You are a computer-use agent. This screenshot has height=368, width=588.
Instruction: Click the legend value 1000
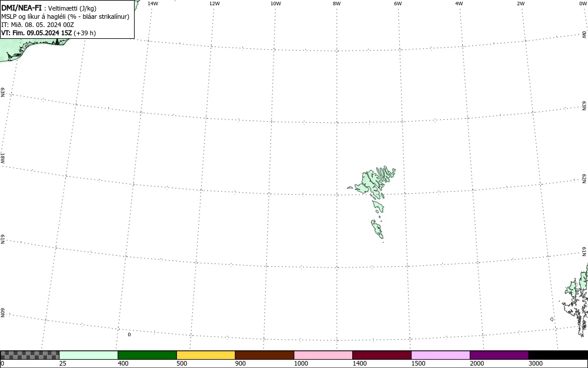[300, 363]
